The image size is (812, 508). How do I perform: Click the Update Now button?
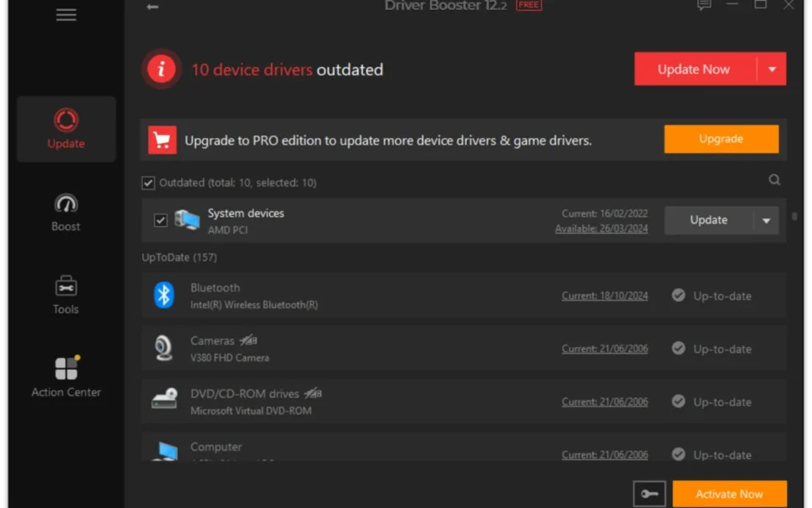point(695,69)
